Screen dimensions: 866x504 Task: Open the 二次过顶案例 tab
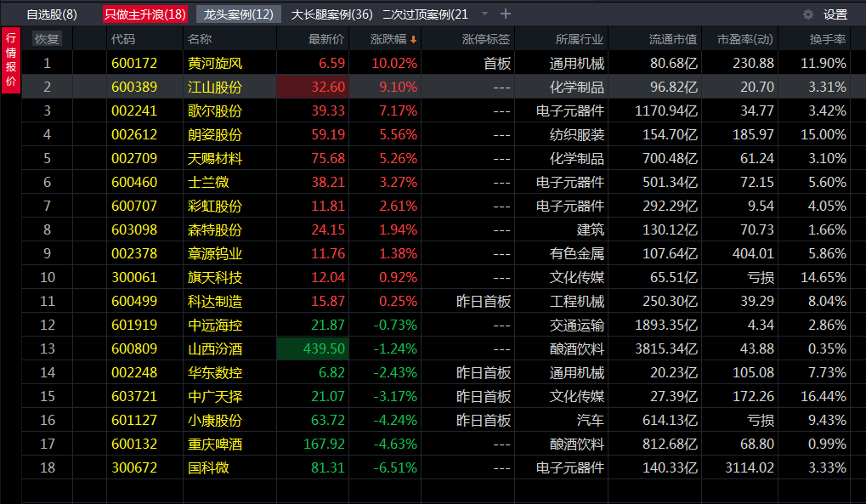pyautogui.click(x=425, y=14)
